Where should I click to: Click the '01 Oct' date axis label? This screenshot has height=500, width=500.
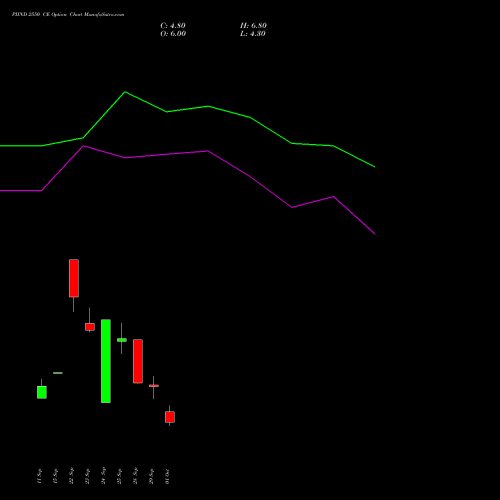coord(167,477)
